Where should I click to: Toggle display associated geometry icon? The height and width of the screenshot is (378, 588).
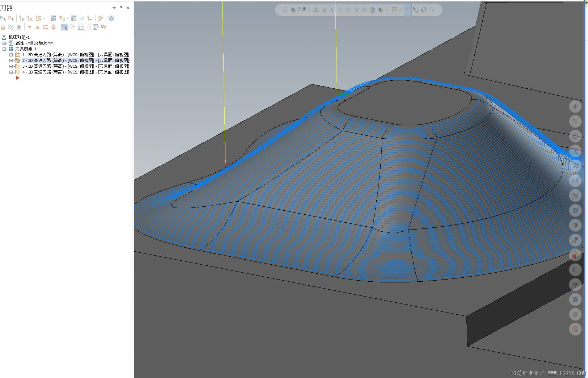coord(72,27)
